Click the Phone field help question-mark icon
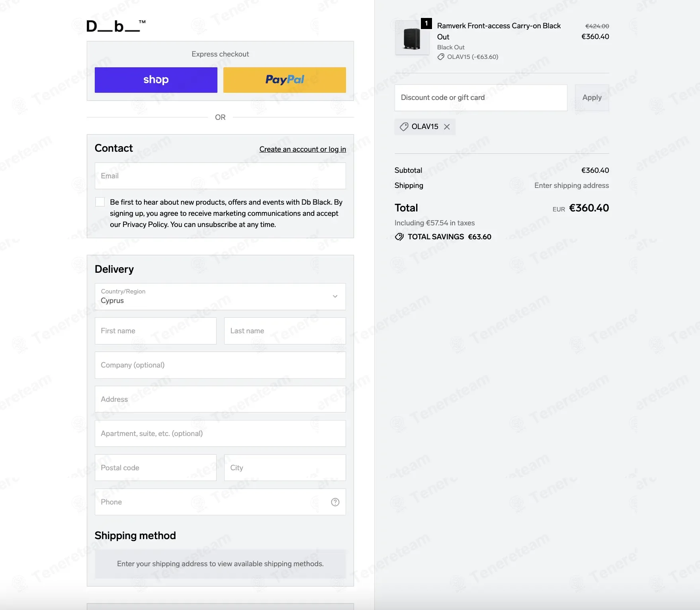The height and width of the screenshot is (610, 700). [335, 502]
